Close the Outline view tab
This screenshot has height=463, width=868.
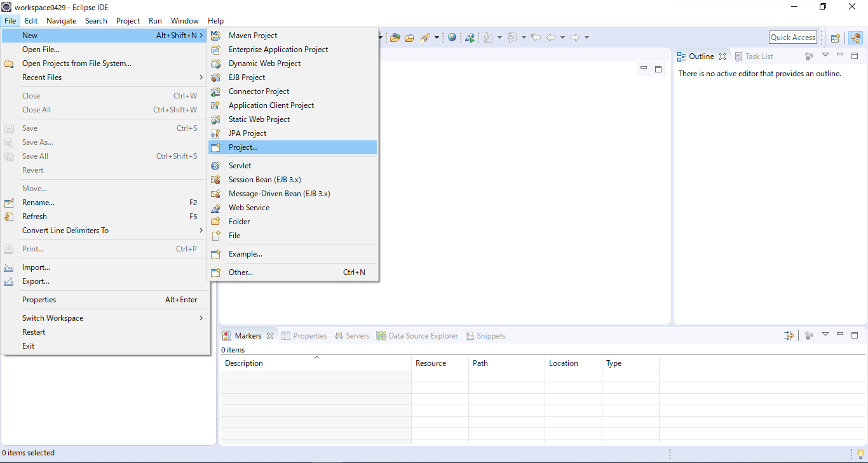point(722,57)
